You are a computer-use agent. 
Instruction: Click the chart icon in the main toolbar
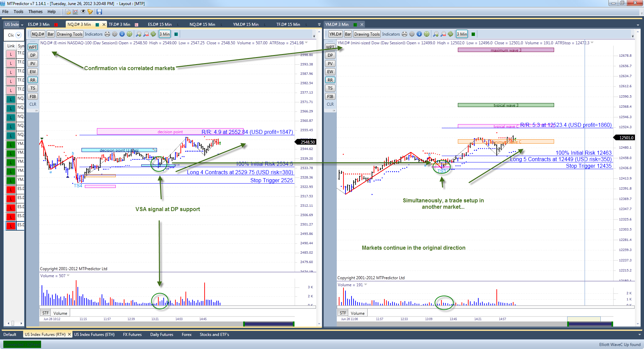coord(75,12)
